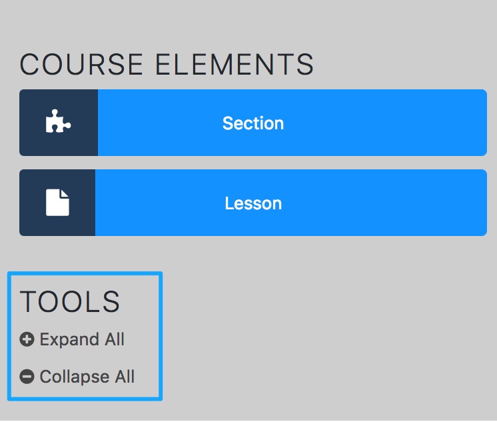This screenshot has height=448, width=497.
Task: Select the dark navy block holding the page icon
Action: (57, 203)
